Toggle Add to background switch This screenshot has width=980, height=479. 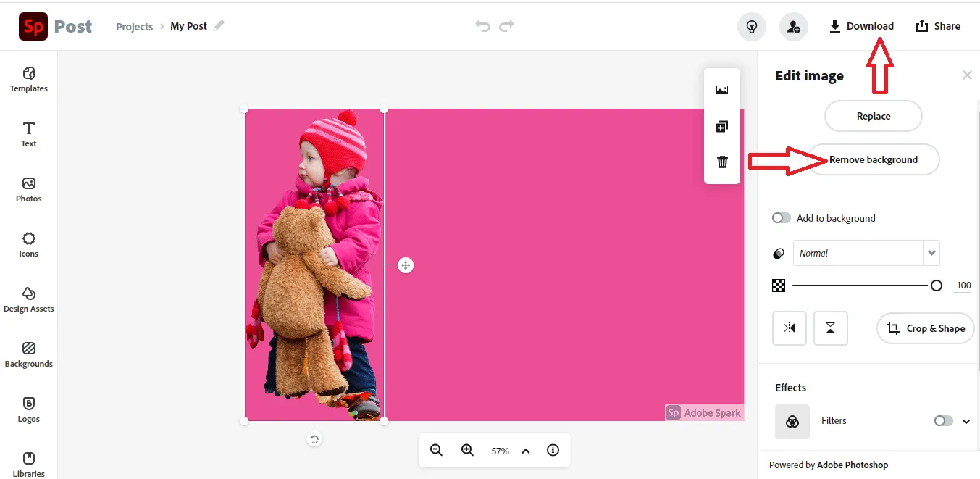pyautogui.click(x=782, y=218)
